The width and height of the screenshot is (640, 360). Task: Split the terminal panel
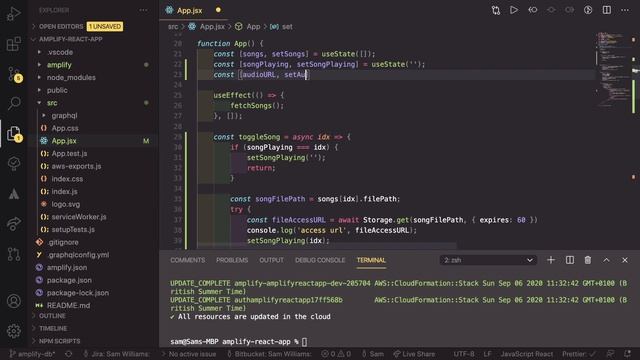click(x=570, y=260)
